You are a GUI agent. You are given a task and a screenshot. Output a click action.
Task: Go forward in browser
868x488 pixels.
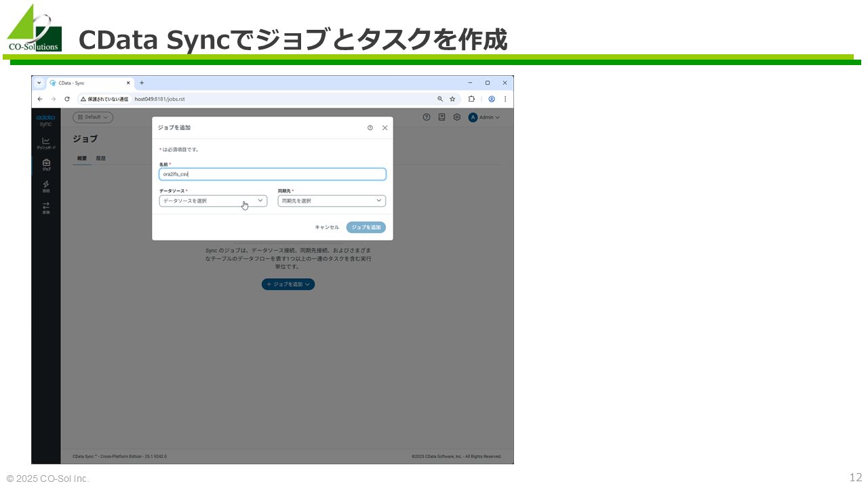tap(53, 99)
